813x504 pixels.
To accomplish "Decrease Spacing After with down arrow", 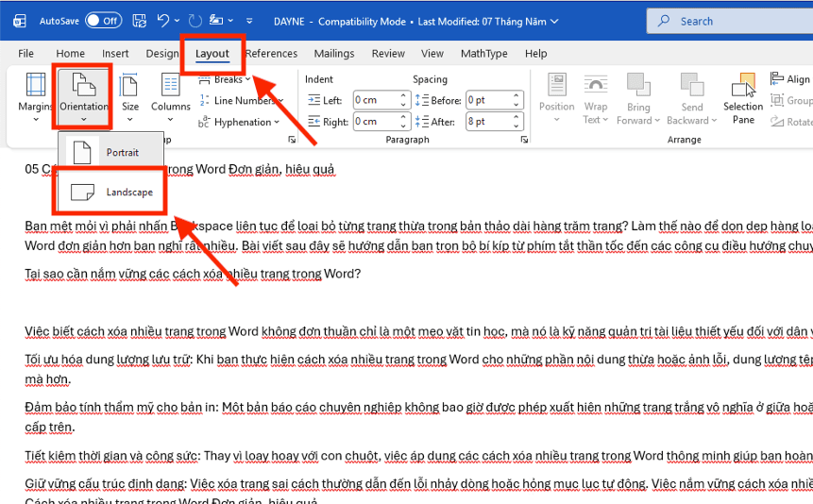I will 517,126.
